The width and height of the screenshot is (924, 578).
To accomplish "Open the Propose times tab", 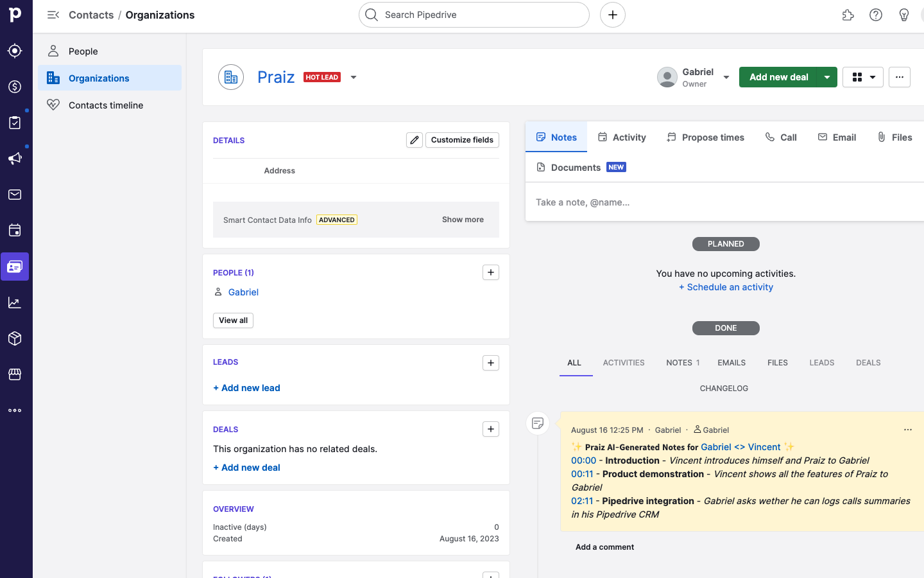I will click(x=705, y=137).
